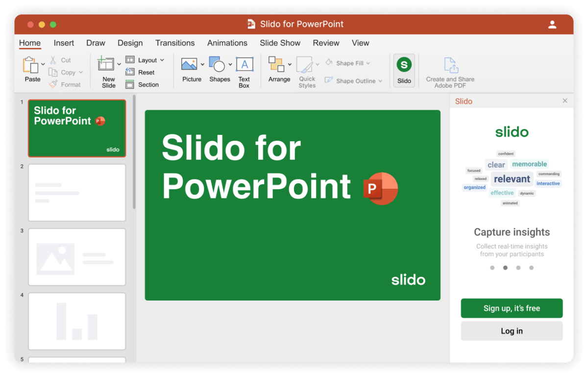The width and height of the screenshot is (588, 377).
Task: Open the Slide Show ribbon tab
Action: 280,43
